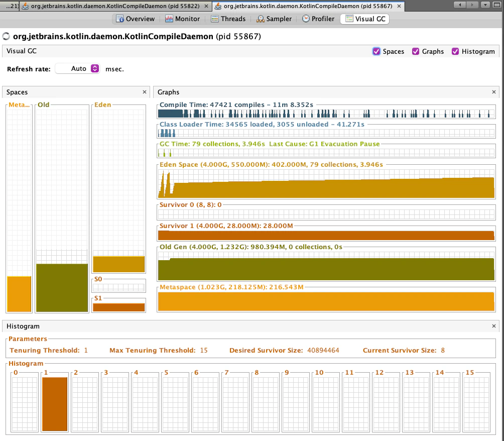
Task: Click Java icon on pid 55822 tab
Action: (25, 6)
